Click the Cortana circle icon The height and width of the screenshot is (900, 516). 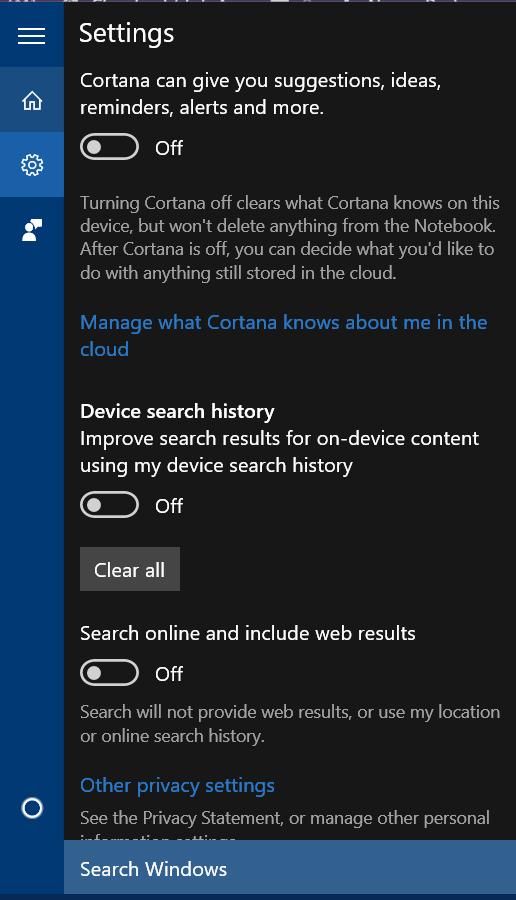click(x=32, y=808)
